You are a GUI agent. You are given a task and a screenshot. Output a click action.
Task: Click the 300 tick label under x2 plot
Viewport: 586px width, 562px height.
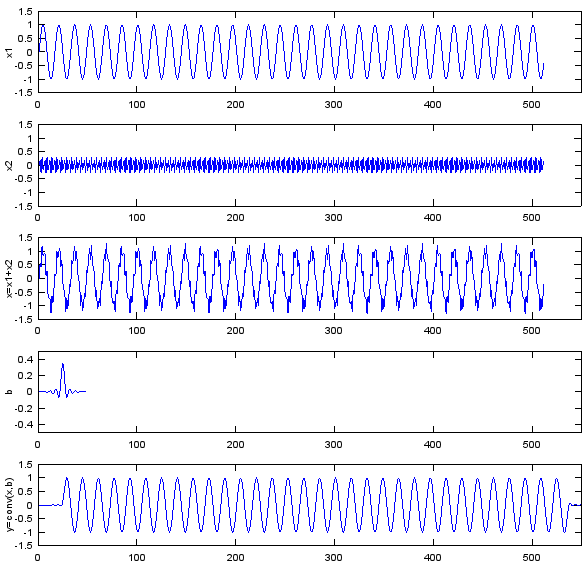tap(333, 218)
